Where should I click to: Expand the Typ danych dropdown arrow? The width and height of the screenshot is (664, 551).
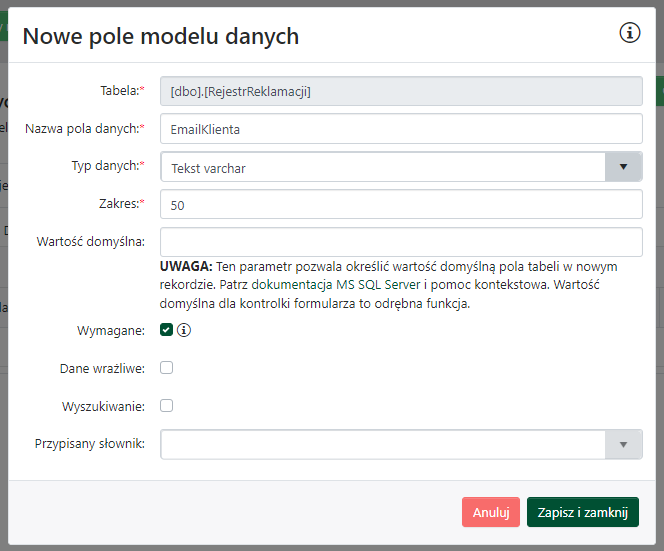coord(623,167)
